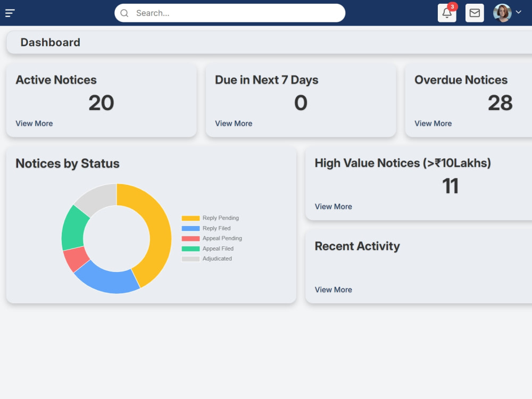Click the Active Notices count 20
The image size is (532, 399).
click(x=102, y=103)
